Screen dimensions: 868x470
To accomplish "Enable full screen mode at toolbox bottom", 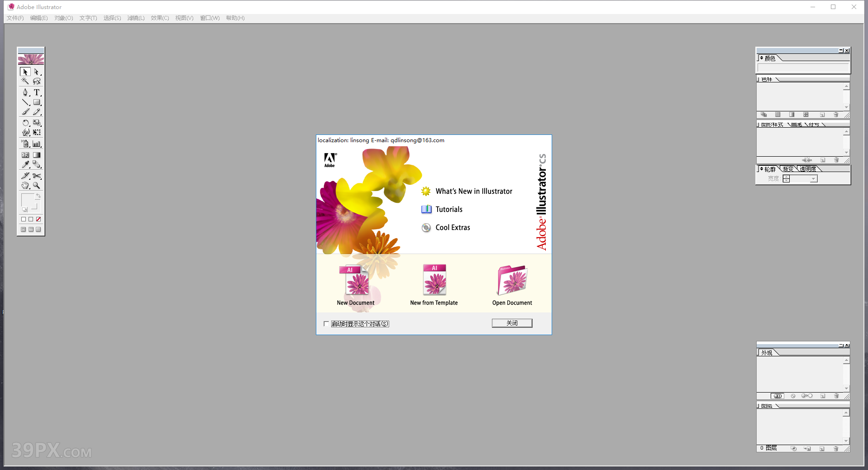I will click(38, 230).
